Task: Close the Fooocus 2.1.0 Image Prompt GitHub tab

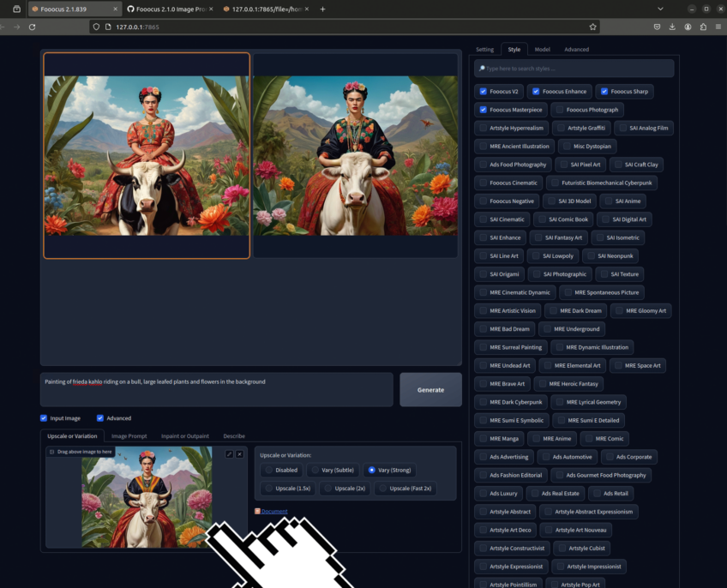Action: 211,9
